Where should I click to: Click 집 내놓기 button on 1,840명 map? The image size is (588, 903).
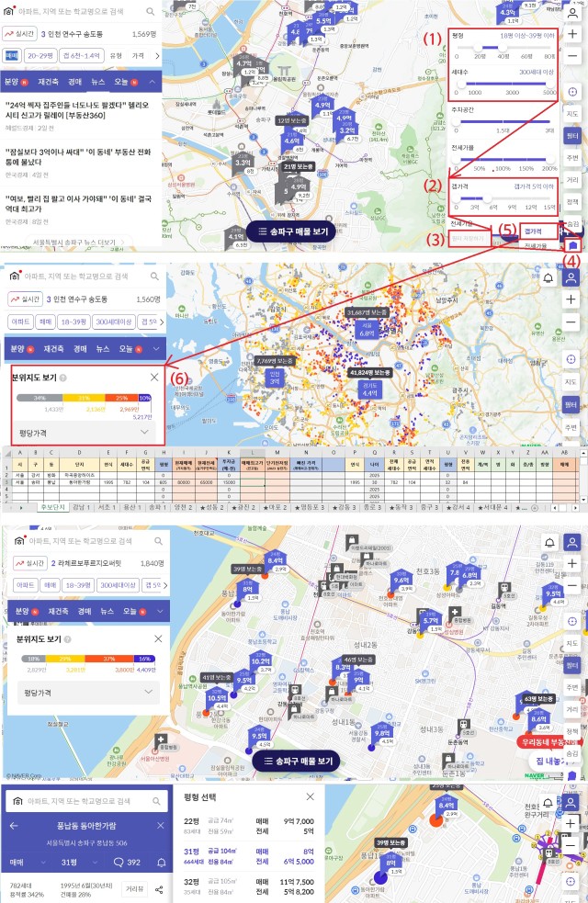point(548,761)
